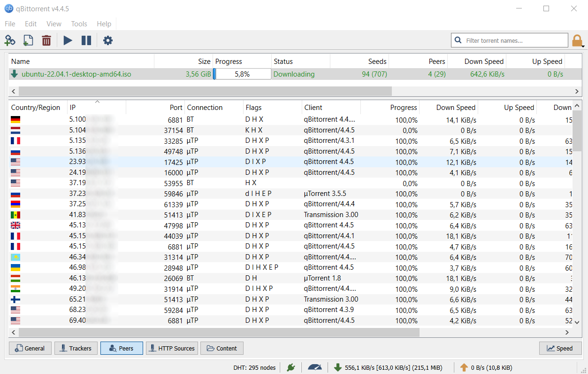The width and height of the screenshot is (588, 374).
Task: Click the German flag in the 5.100 peer row
Action: click(x=15, y=120)
